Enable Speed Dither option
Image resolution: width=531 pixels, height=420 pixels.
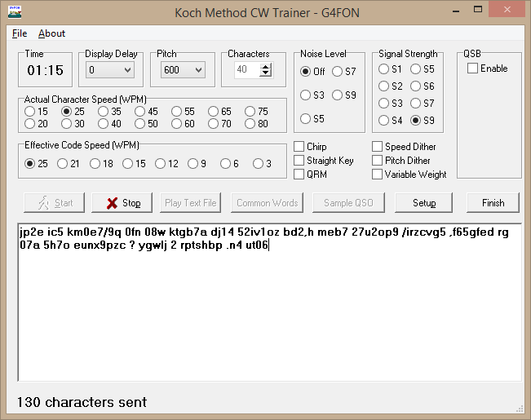pyautogui.click(x=378, y=147)
